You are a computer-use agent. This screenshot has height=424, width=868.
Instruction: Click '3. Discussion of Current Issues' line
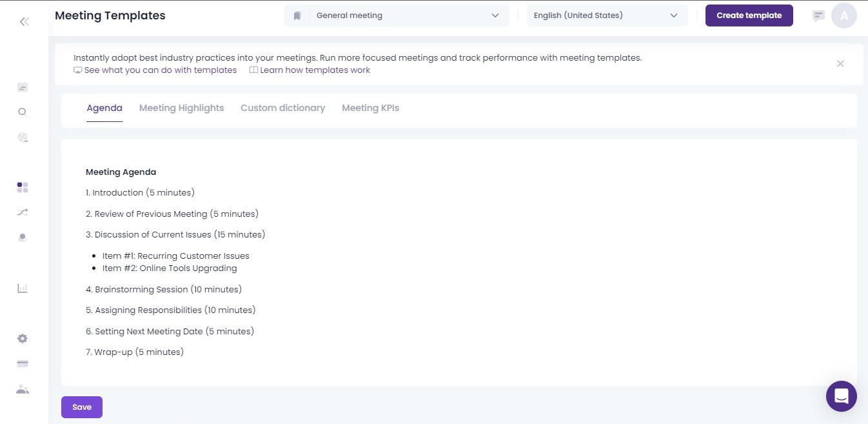point(175,234)
